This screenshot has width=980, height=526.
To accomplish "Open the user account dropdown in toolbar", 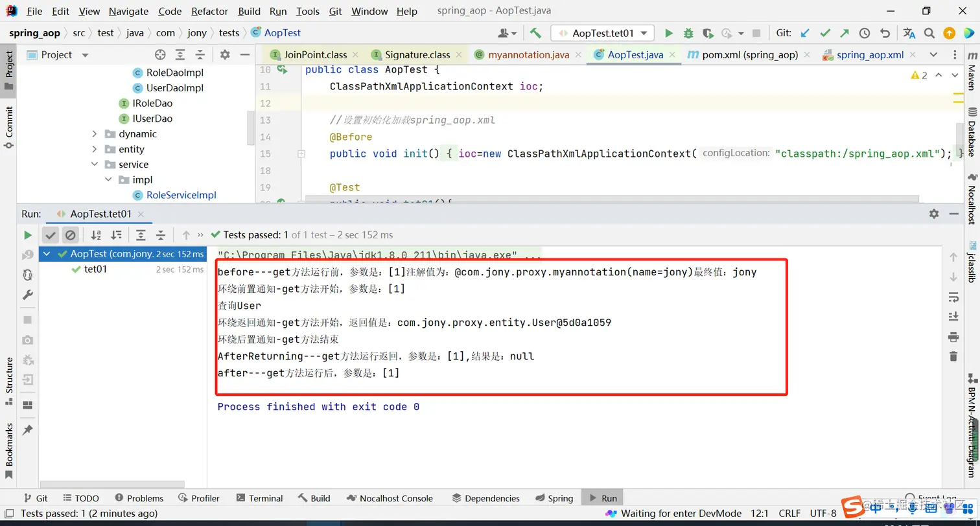I will (x=507, y=33).
